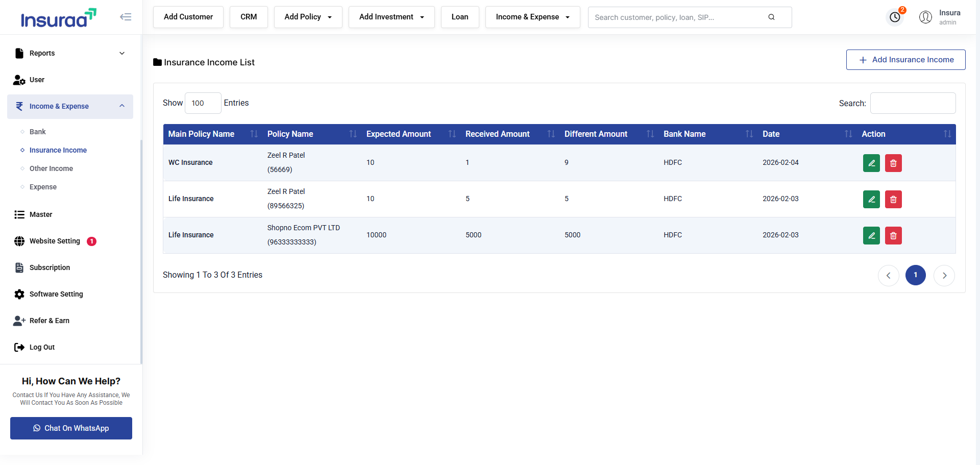The image size is (980, 465).
Task: Expand the Reports sidebar menu
Action: coord(70,53)
